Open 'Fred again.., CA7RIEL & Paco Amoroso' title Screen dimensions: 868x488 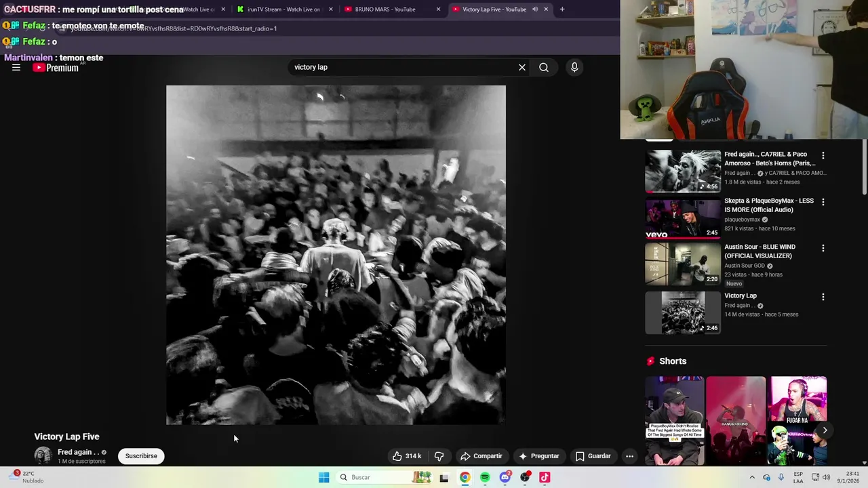tap(770, 159)
